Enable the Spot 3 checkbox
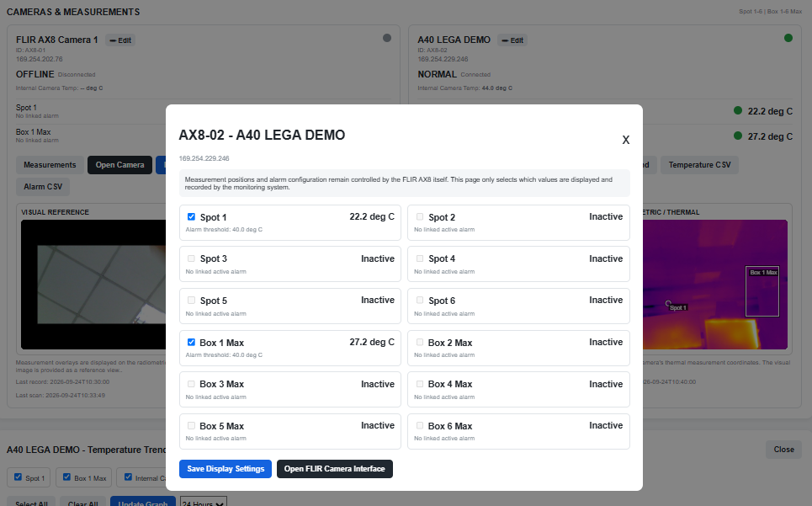Image resolution: width=812 pixels, height=506 pixels. 191,258
